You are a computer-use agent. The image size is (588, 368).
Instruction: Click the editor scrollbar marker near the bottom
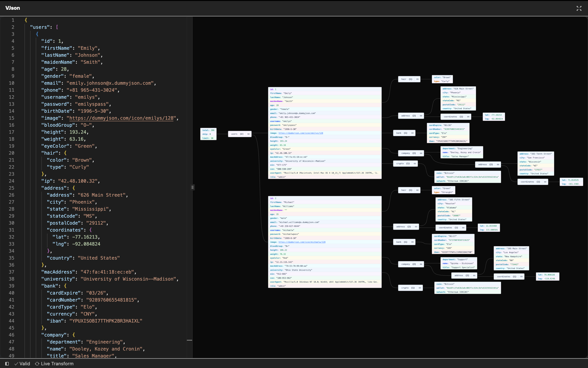point(190,340)
